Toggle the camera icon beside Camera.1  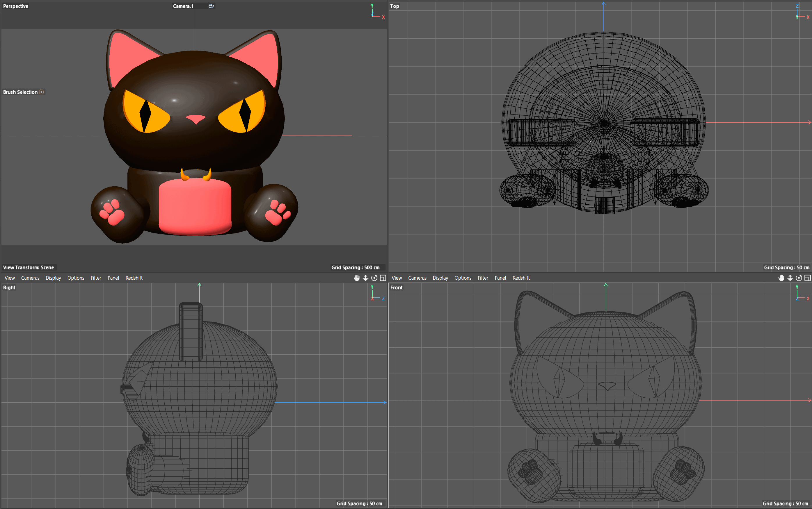click(x=211, y=6)
